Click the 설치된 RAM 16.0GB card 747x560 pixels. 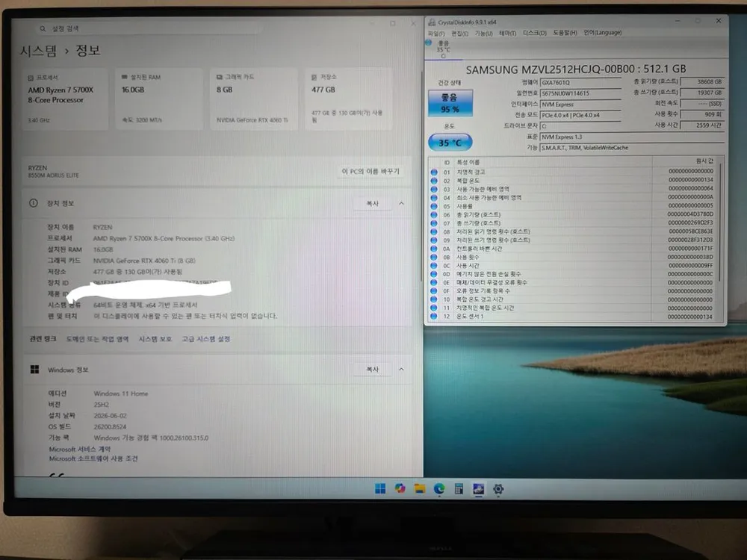click(x=159, y=99)
